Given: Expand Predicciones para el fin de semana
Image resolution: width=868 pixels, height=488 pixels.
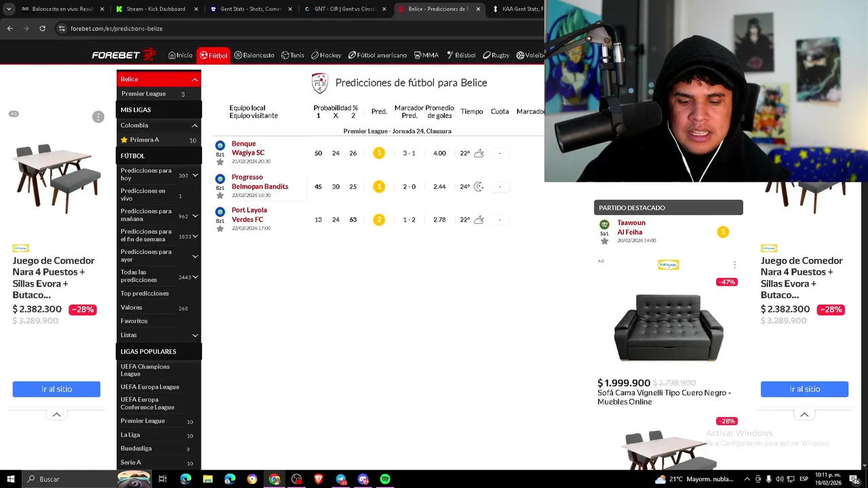Looking at the screenshot, I should [195, 237].
